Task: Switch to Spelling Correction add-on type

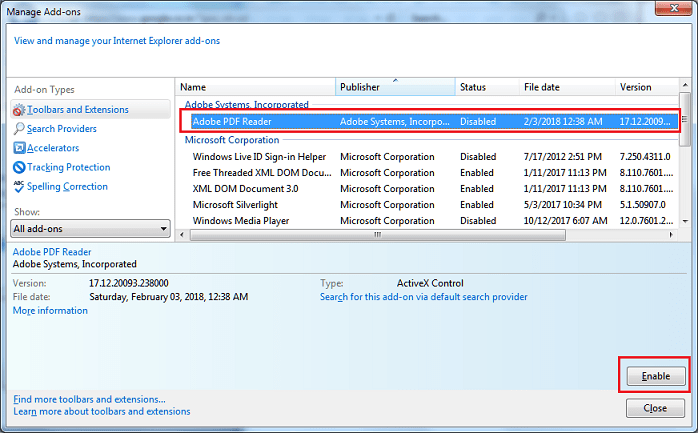Action: click(67, 186)
